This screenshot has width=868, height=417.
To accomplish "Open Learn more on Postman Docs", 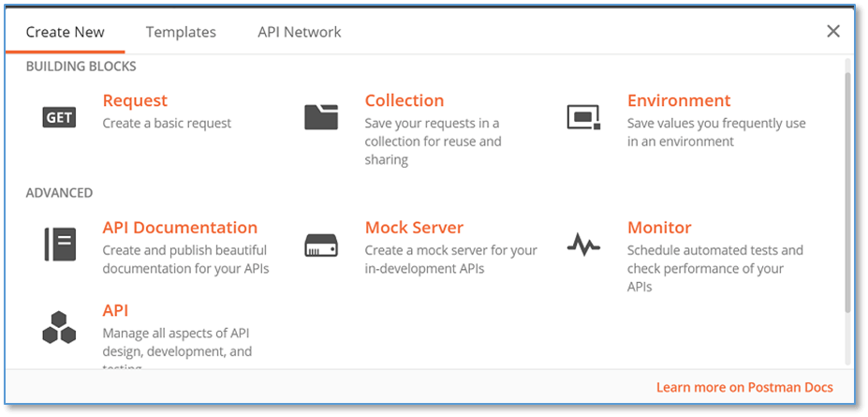I will [744, 388].
